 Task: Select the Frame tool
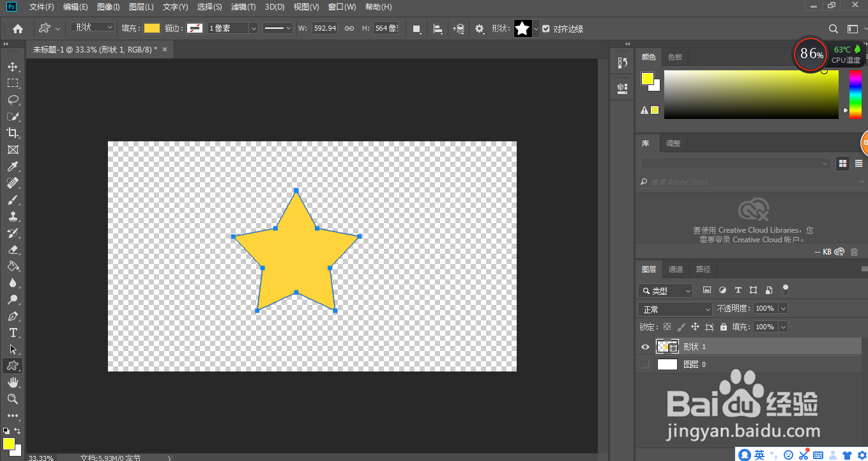[13, 150]
